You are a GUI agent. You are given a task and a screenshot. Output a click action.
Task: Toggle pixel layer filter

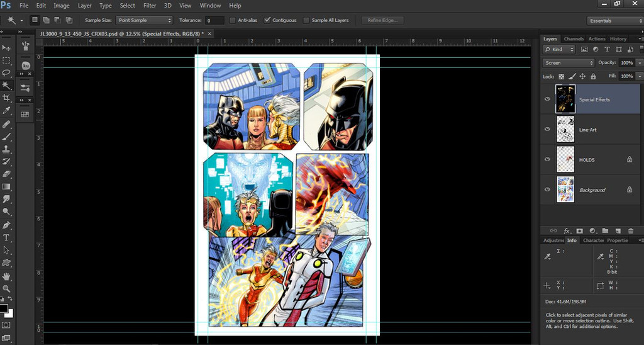pyautogui.click(x=584, y=49)
